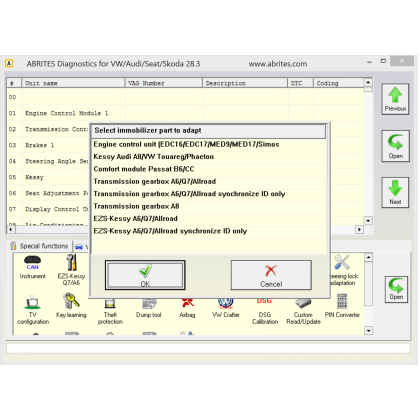Open Custom Read/Update function

pos(303,312)
